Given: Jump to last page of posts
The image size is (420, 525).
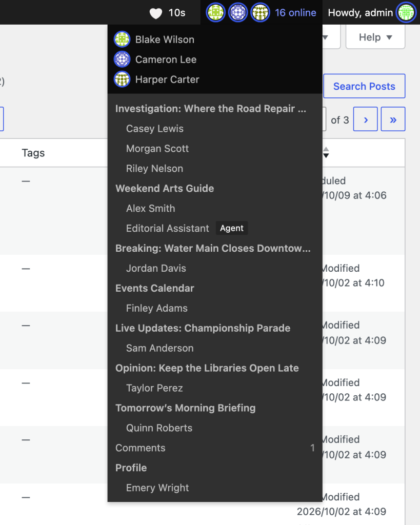Looking at the screenshot, I should (393, 119).
